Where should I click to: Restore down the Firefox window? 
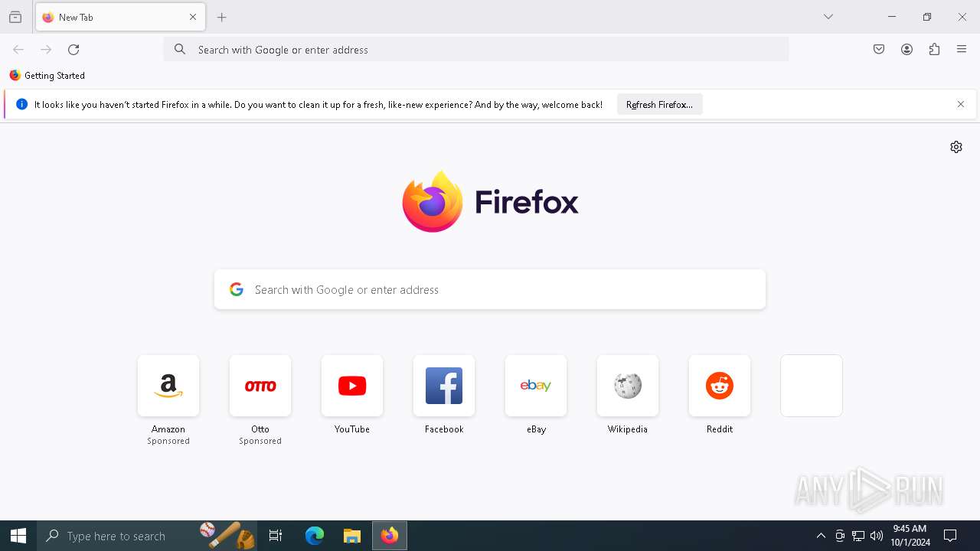(927, 17)
